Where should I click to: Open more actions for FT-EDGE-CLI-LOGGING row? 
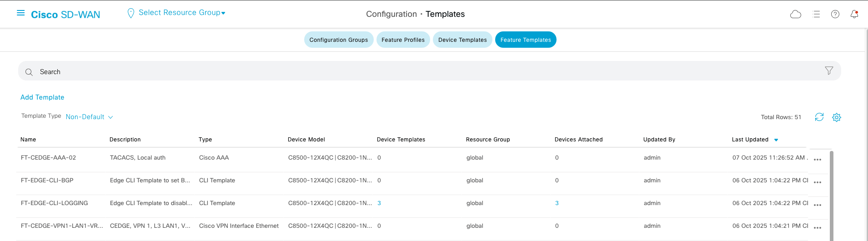(x=818, y=205)
